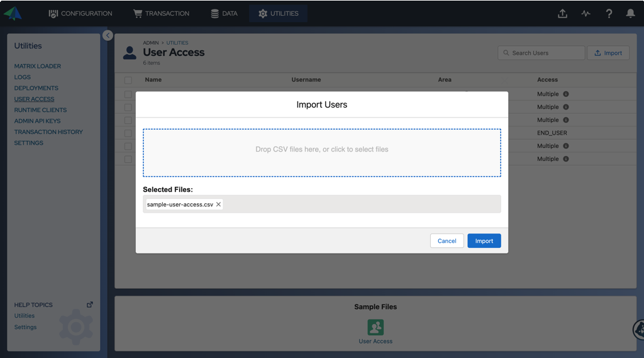Click info icon in first Multiple row
The height and width of the screenshot is (358, 644).
(565, 94)
